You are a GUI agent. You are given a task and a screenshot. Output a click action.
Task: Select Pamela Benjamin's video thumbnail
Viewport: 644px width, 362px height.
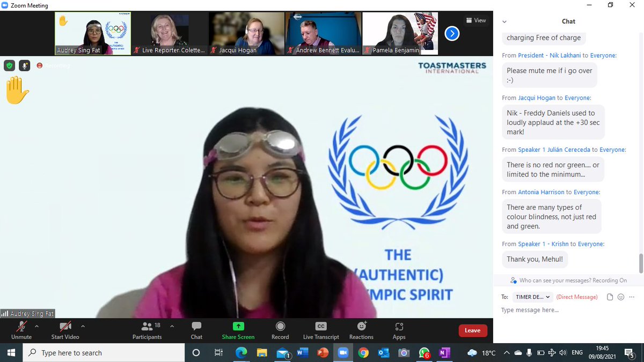pyautogui.click(x=400, y=34)
